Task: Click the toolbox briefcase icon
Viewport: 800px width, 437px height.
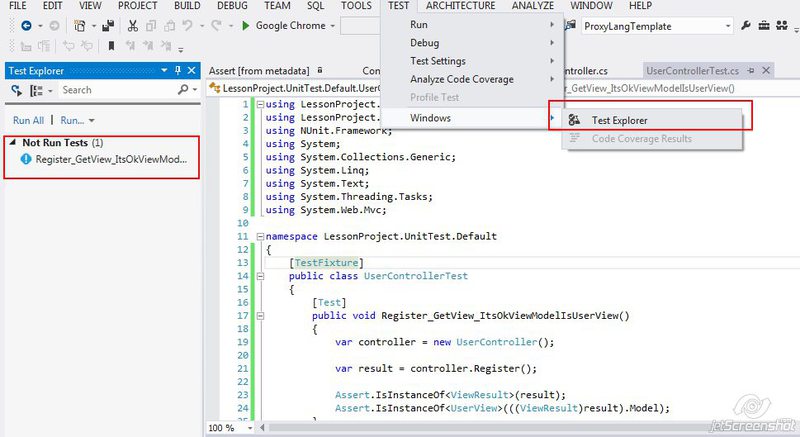Action: [x=764, y=25]
